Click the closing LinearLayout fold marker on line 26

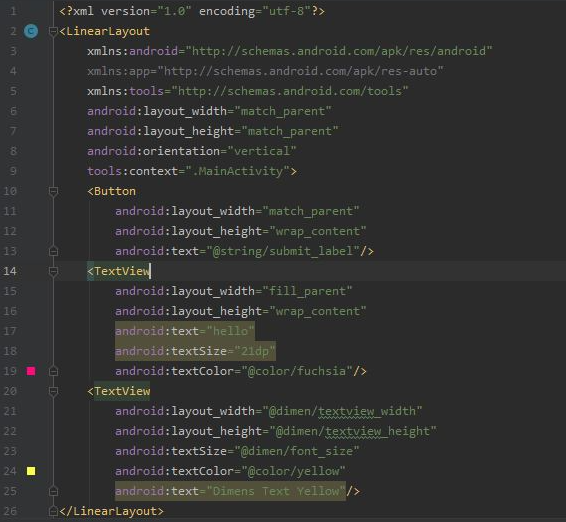point(53,511)
